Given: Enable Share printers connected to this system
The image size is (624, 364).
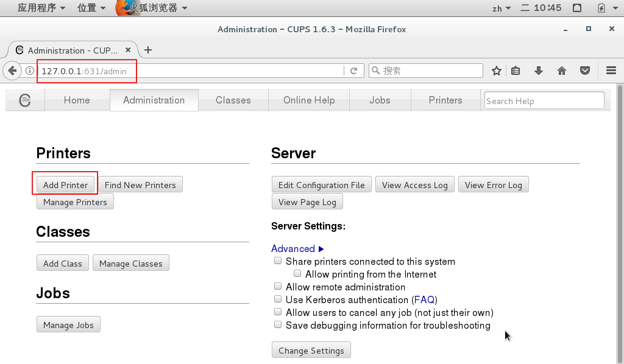Looking at the screenshot, I should (x=278, y=261).
